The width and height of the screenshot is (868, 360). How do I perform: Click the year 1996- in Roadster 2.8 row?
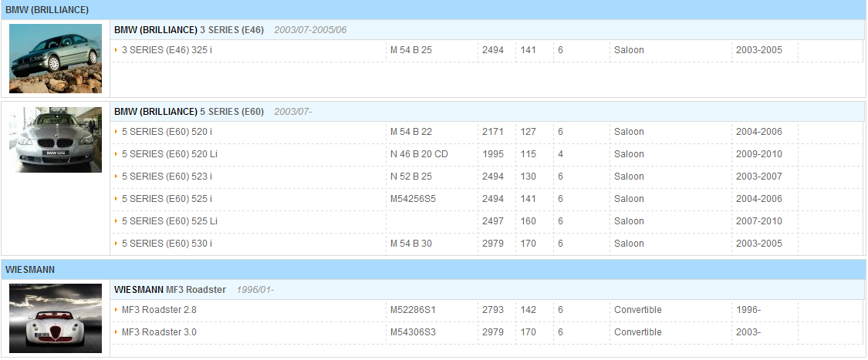[748, 310]
